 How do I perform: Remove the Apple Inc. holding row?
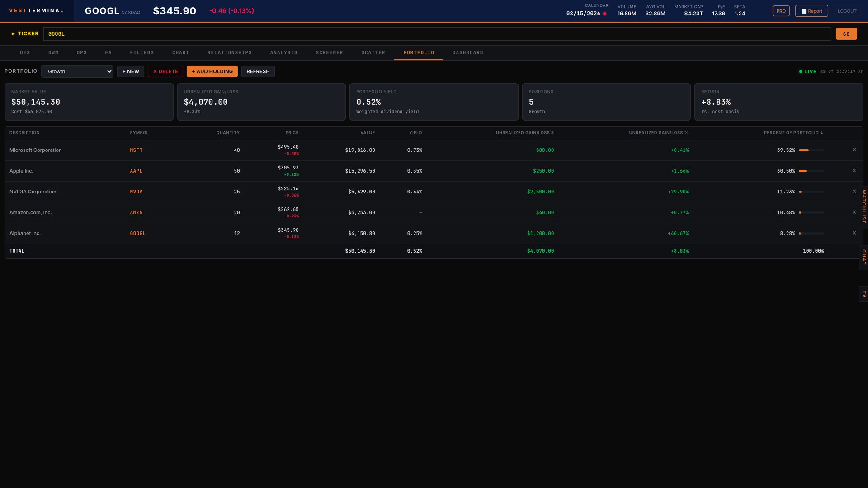coord(854,171)
